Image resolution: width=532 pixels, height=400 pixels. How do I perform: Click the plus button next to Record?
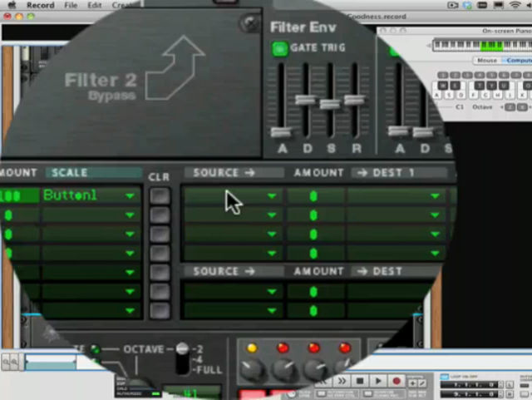pos(412,383)
